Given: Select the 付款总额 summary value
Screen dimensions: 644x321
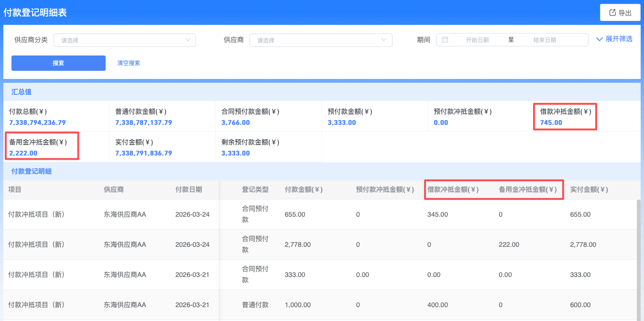Looking at the screenshot, I should point(37,122).
